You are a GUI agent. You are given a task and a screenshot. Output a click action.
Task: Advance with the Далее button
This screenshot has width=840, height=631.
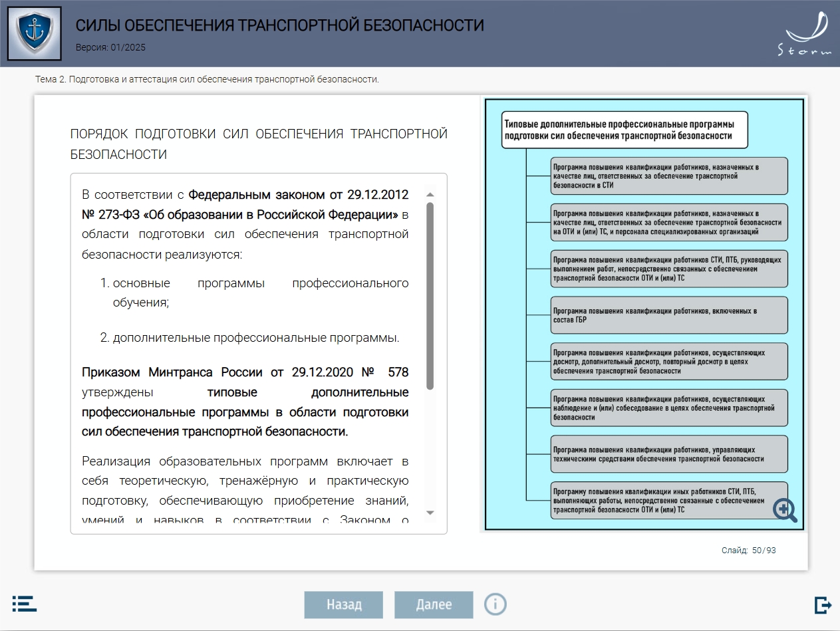(x=434, y=605)
